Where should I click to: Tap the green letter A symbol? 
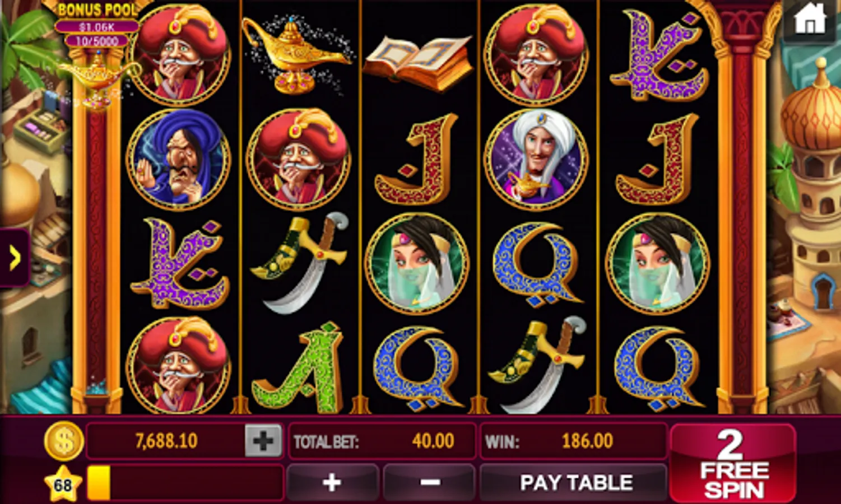point(297,365)
